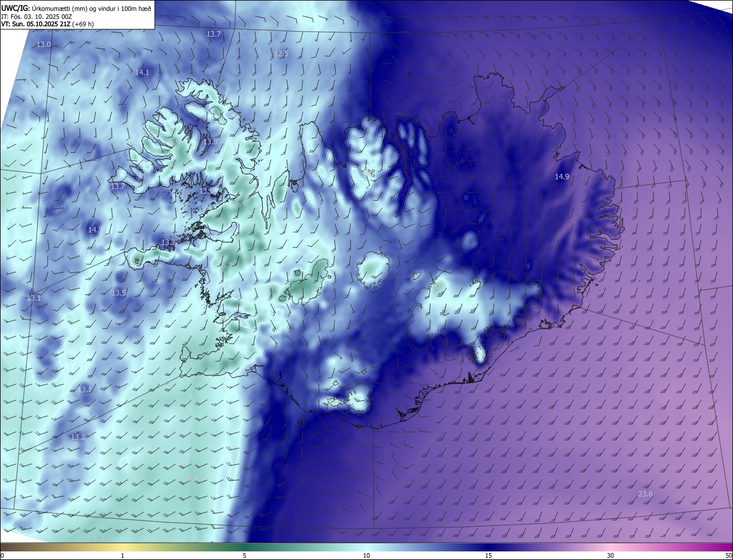
Task: Click the 13.6 map value
Action: click(x=205, y=191)
